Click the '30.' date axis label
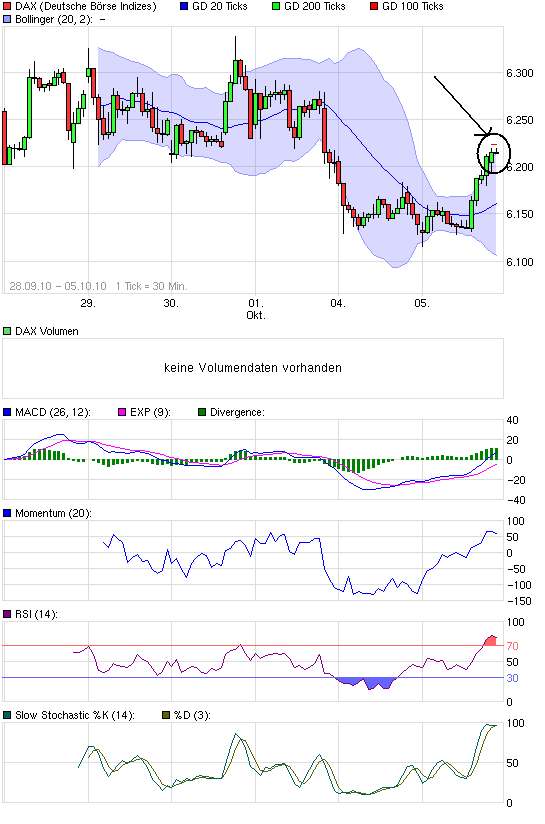545x824 pixels. [x=171, y=303]
